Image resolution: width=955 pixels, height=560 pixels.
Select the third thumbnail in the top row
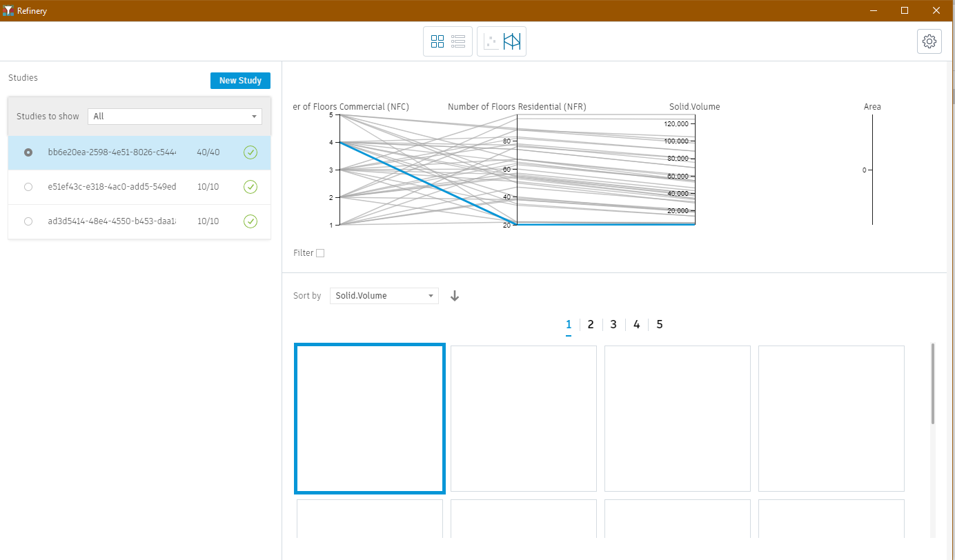pyautogui.click(x=678, y=419)
